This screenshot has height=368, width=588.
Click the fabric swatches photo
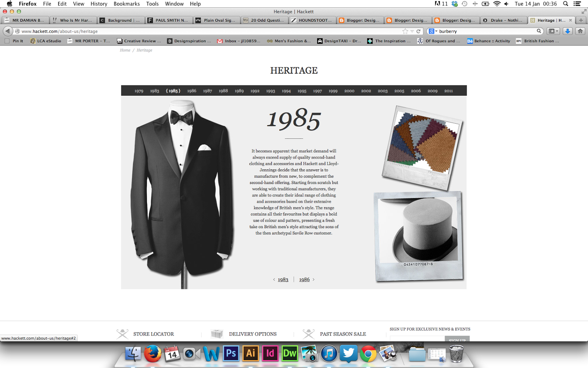423,148
